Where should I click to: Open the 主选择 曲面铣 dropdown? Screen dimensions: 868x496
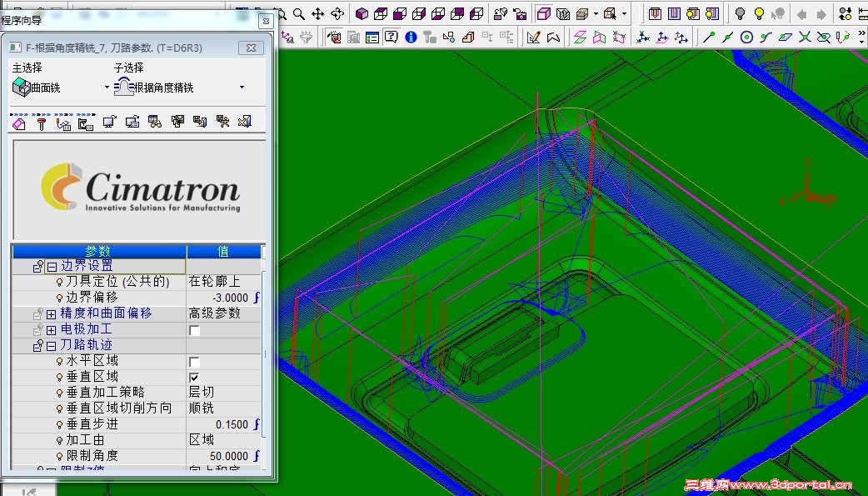pos(107,88)
